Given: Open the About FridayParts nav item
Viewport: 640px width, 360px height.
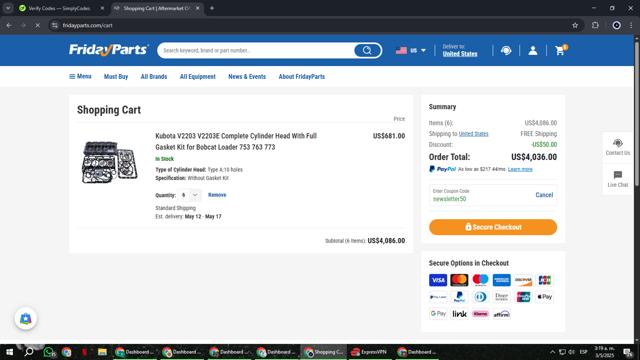Looking at the screenshot, I should click(302, 77).
